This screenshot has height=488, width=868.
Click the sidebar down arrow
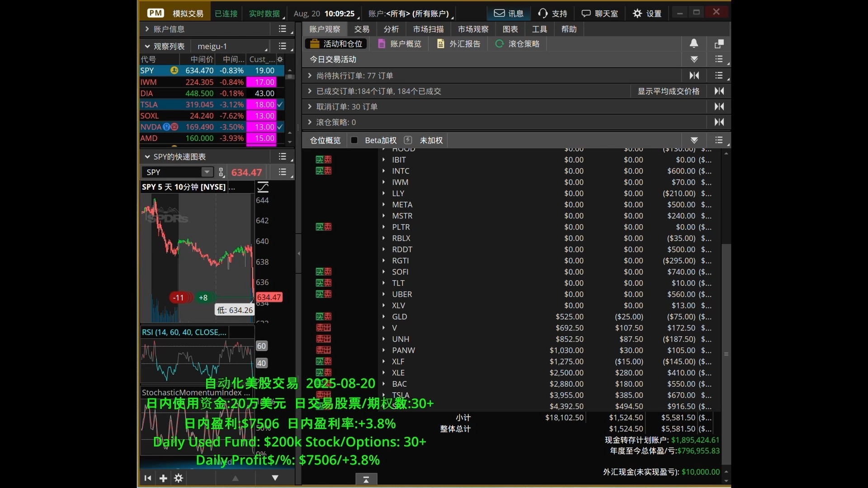pyautogui.click(x=275, y=478)
